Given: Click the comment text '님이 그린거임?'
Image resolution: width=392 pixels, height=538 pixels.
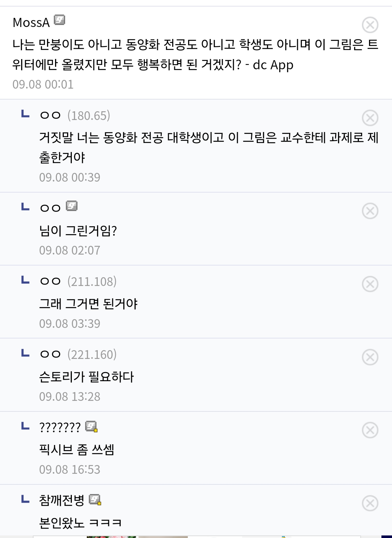Looking at the screenshot, I should pos(78,231).
